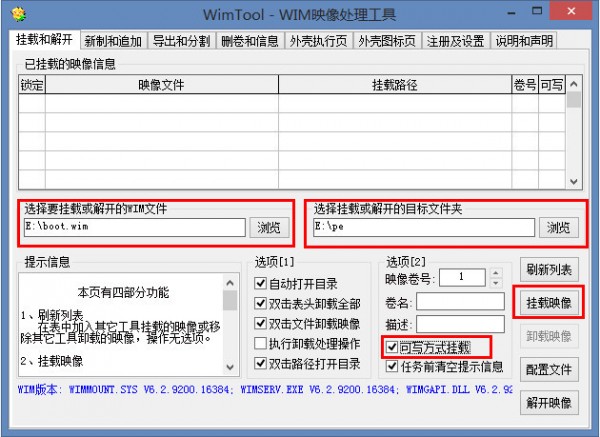This screenshot has height=437, width=600.
Task: Click the 描述 input field
Action: click(x=460, y=324)
